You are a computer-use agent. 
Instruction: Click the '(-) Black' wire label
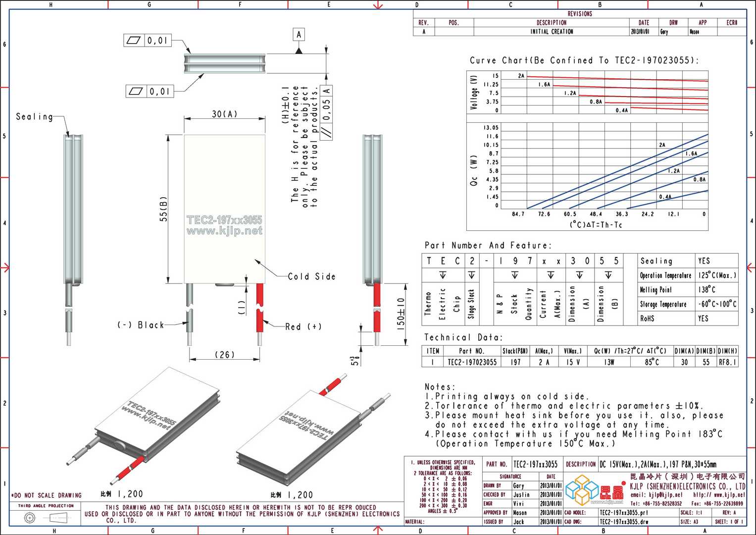(141, 325)
